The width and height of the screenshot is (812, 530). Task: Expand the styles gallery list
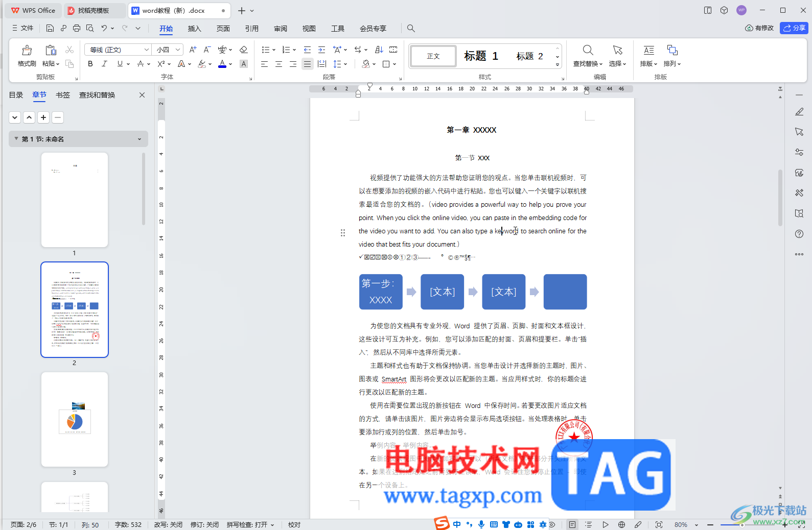tap(558, 65)
